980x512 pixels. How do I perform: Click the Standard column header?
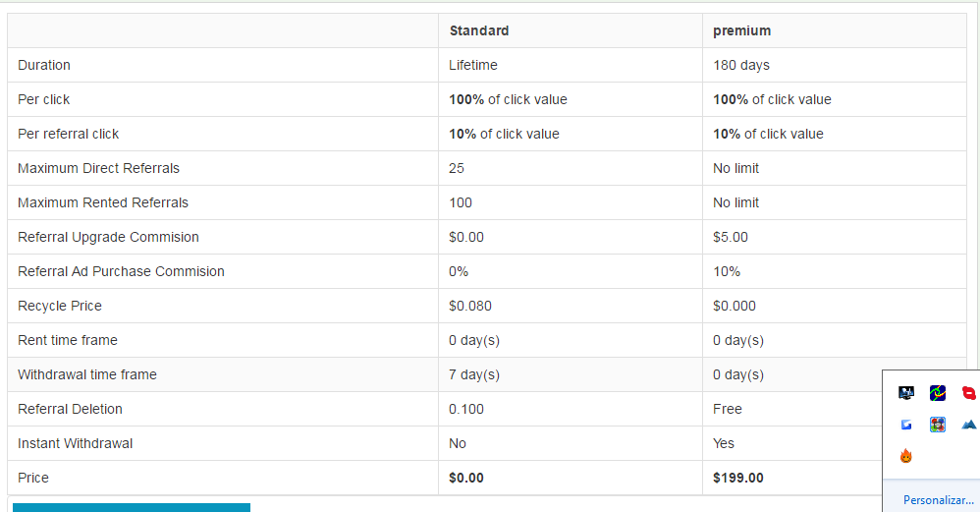coord(479,30)
